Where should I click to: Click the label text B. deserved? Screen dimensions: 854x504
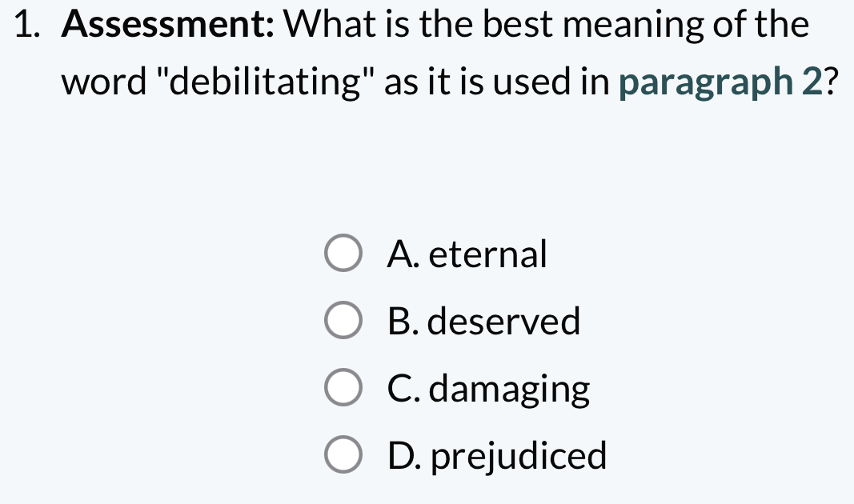click(x=485, y=322)
